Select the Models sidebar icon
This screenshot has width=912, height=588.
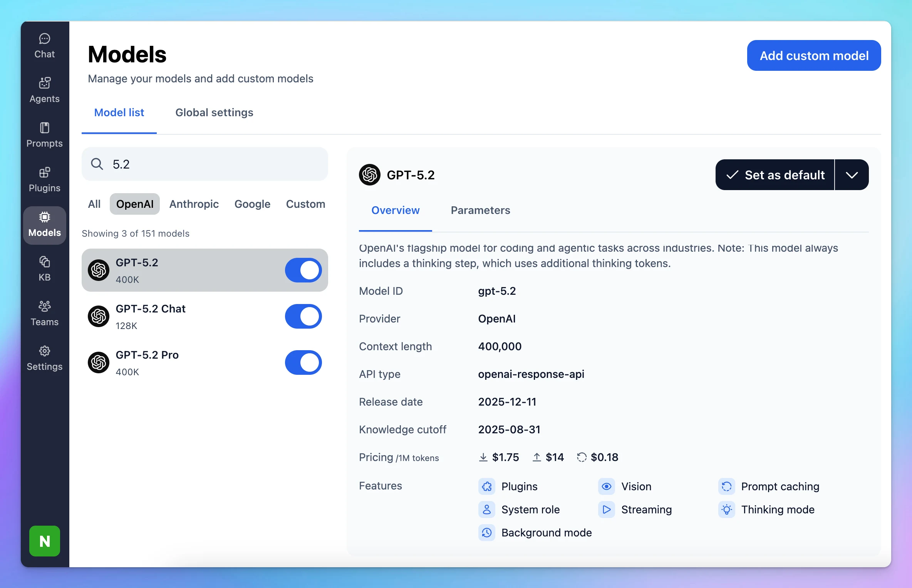45,225
